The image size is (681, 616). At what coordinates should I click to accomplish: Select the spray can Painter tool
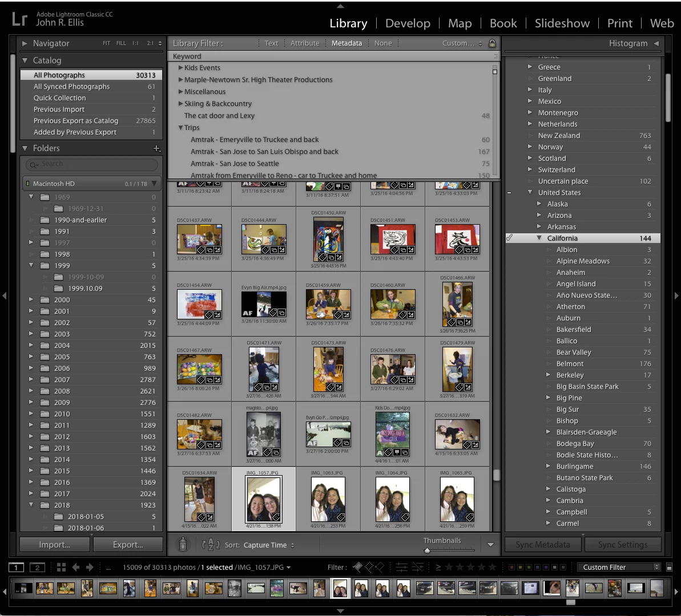183,544
